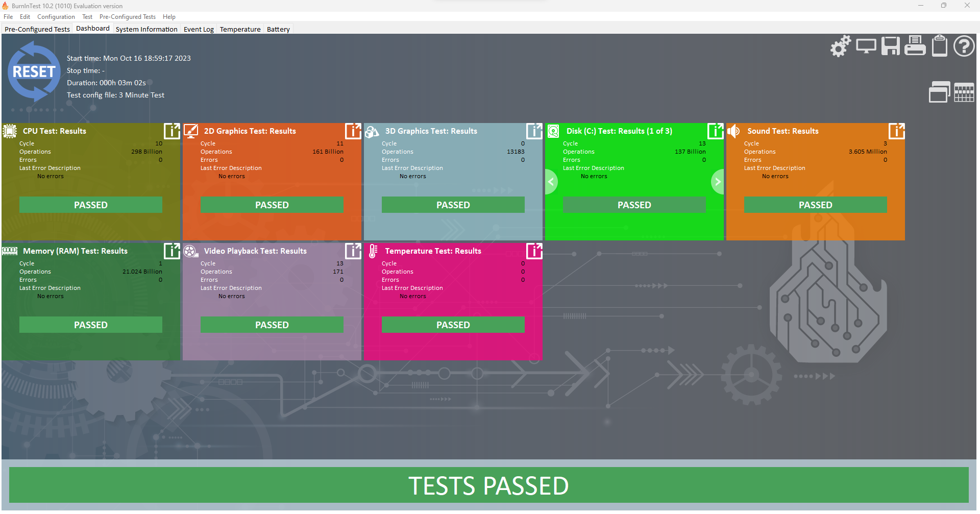Click the large TESTS PASSED banner
980x514 pixels.
(x=489, y=485)
